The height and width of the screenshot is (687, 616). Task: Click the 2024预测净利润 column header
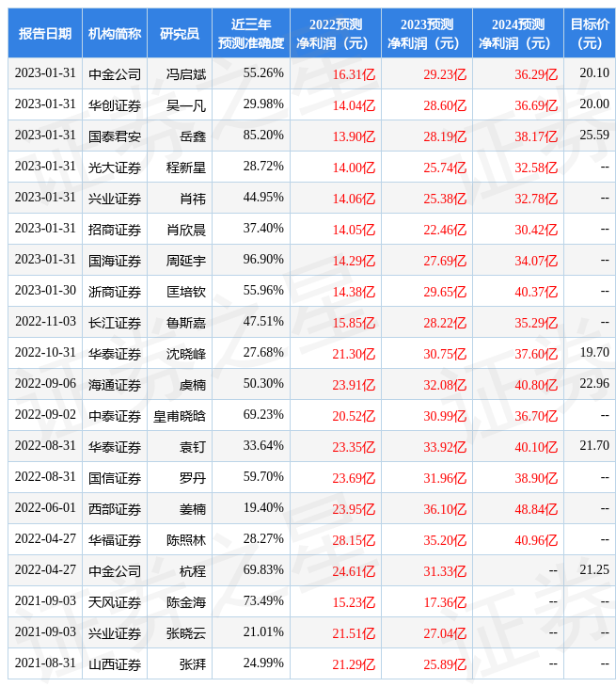point(518,33)
